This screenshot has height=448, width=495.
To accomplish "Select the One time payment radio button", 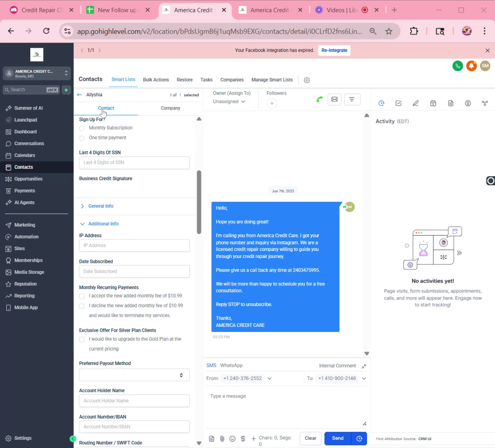I will point(82,138).
